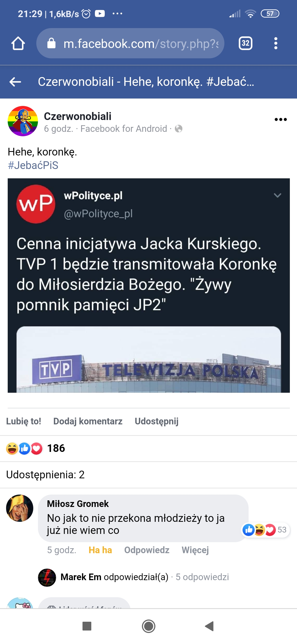Toggle the Ha ha reaction on Miłosz's comment

100,550
